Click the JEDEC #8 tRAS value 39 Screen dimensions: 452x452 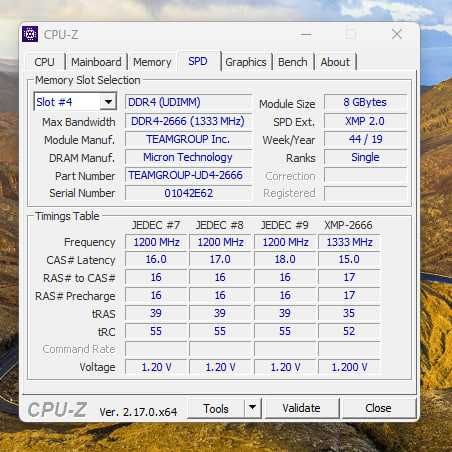click(220, 313)
